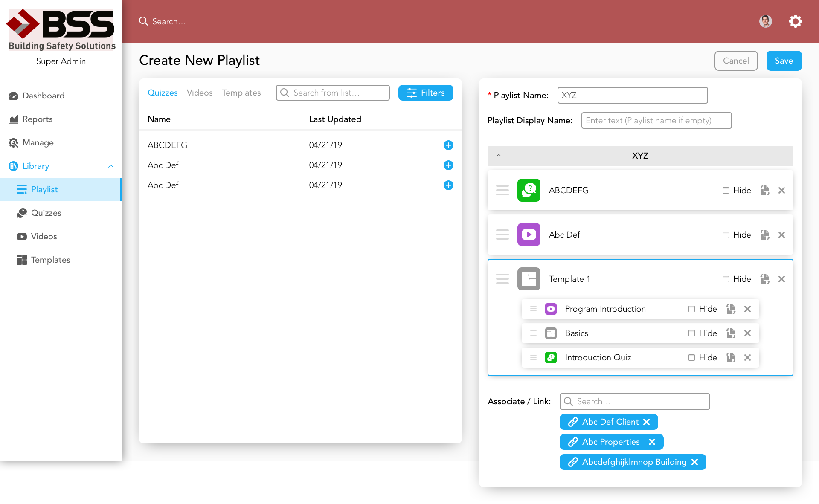The image size is (819, 504).
Task: Cancel playlist creation
Action: pos(736,61)
